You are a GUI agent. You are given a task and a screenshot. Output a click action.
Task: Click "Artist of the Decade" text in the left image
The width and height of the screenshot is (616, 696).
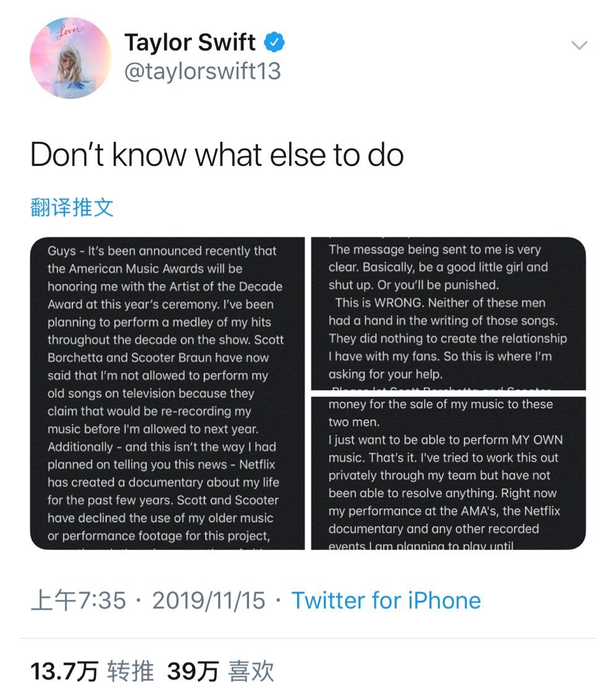point(222,287)
